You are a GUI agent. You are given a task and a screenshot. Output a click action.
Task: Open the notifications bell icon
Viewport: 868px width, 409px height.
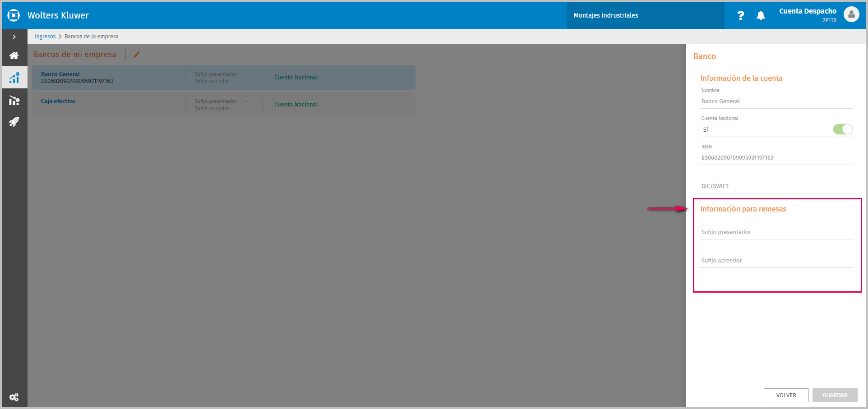pos(761,15)
